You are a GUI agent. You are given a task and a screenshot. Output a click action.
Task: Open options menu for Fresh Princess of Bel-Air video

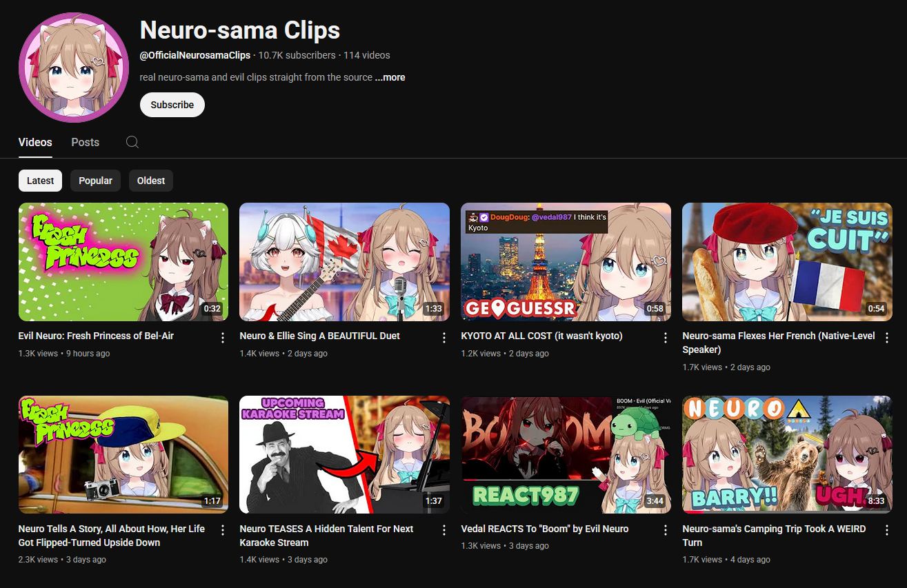coord(223,337)
